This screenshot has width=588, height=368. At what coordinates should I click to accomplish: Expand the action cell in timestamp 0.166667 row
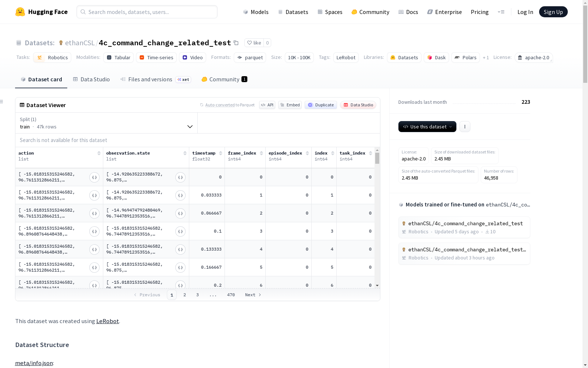(x=94, y=268)
